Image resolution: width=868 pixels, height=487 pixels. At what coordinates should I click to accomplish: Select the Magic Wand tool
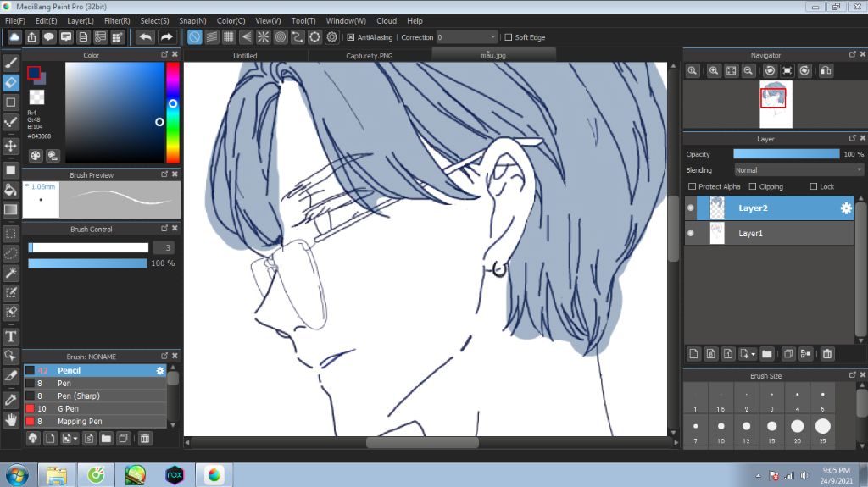(10, 273)
